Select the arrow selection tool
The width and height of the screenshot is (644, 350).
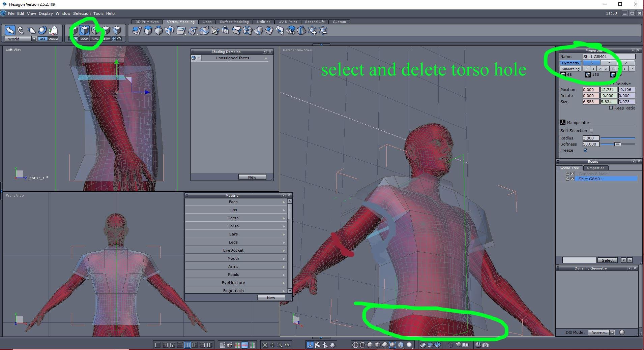coord(10,30)
